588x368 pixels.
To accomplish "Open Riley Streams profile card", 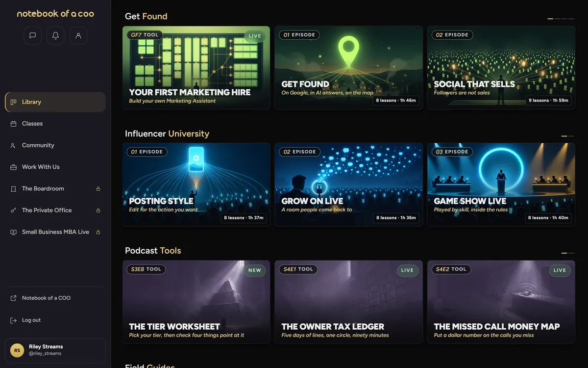I will (x=55, y=350).
